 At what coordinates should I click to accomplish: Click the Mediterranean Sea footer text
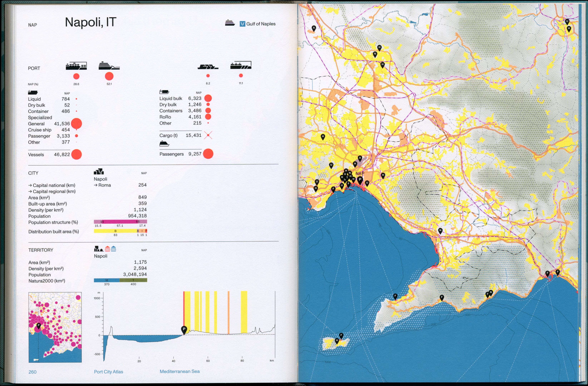[180, 371]
